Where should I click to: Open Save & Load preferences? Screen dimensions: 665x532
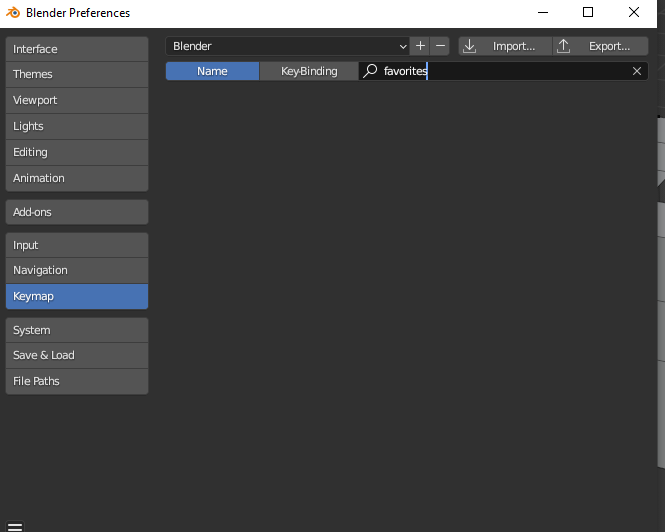point(77,355)
